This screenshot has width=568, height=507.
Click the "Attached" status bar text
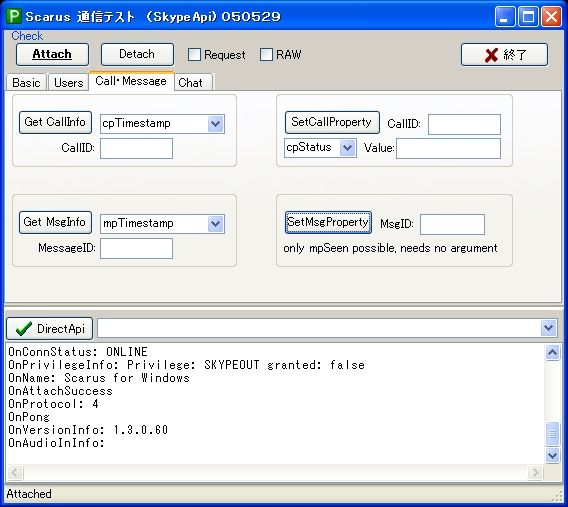click(29, 494)
